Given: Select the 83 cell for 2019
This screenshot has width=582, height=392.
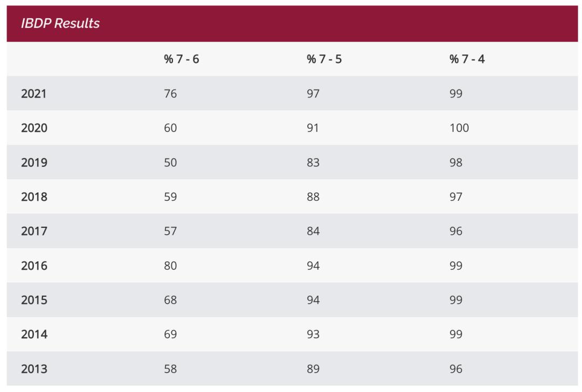Looking at the screenshot, I should pyautogui.click(x=313, y=163).
